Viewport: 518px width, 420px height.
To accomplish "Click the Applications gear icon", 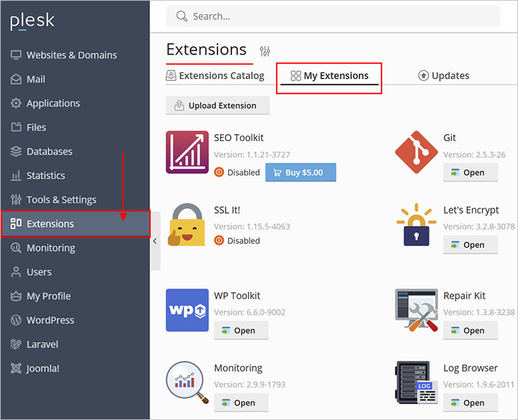I will [16, 104].
